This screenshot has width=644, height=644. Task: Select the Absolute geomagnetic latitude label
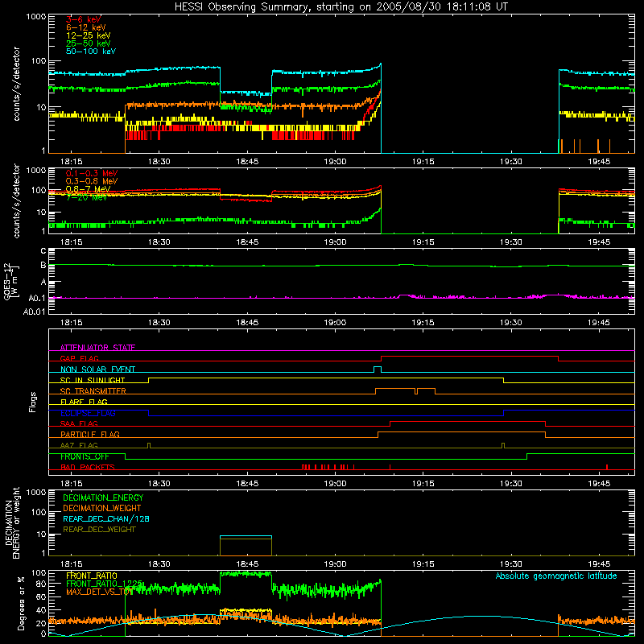tap(556, 576)
